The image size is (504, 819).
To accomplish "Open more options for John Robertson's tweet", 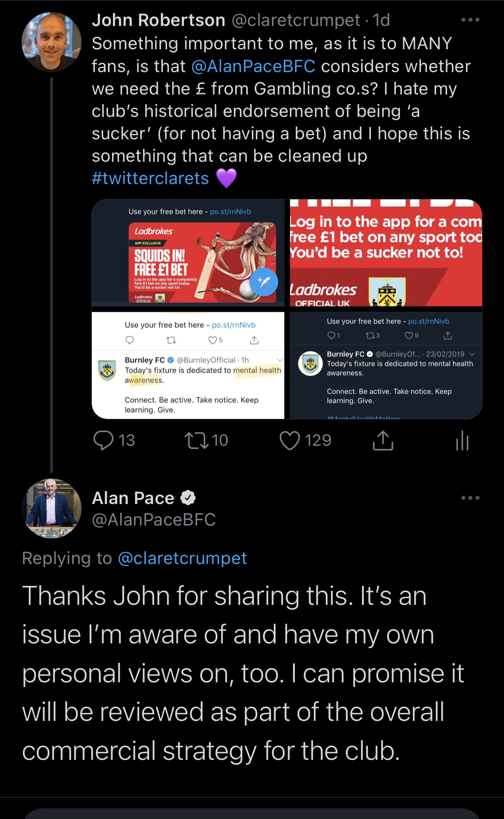I will [470, 20].
